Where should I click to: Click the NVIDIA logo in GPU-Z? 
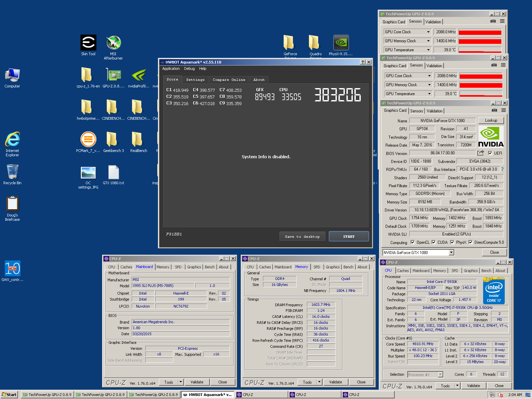point(491,136)
